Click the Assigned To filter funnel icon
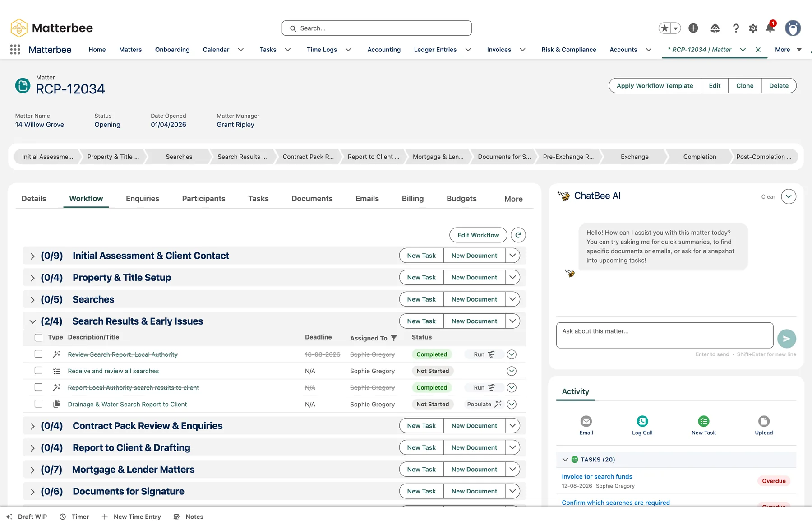The image size is (812, 526). (394, 338)
